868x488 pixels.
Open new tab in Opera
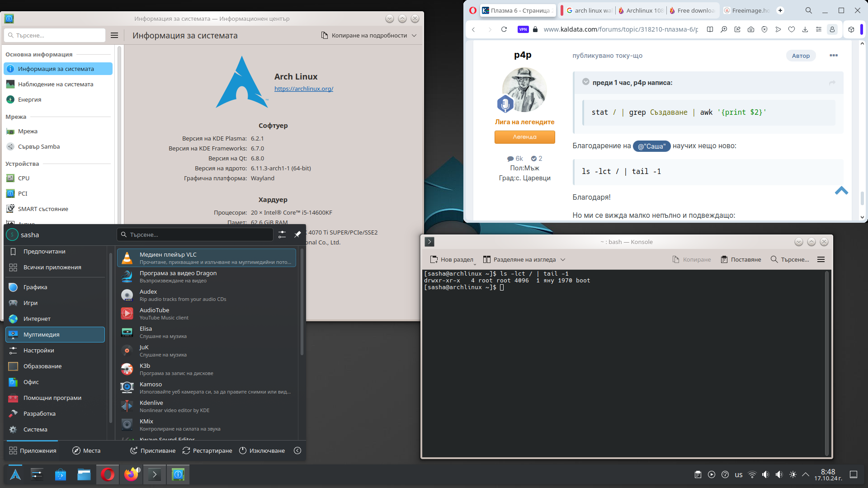[780, 10]
